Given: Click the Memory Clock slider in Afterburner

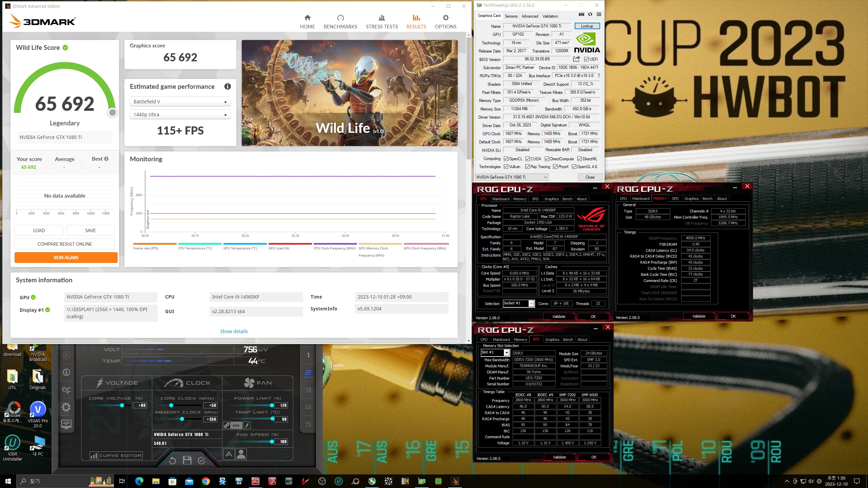Looking at the screenshot, I should point(180,419).
